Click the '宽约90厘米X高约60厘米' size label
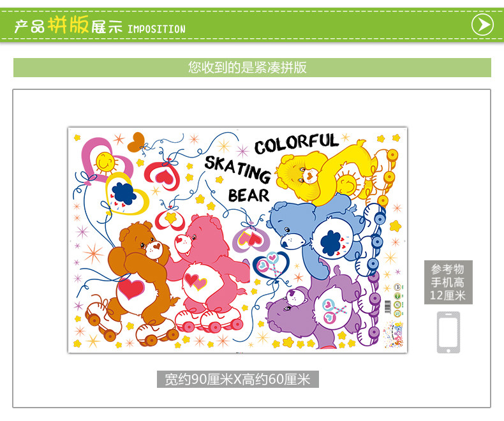The image size is (504, 421). click(237, 380)
